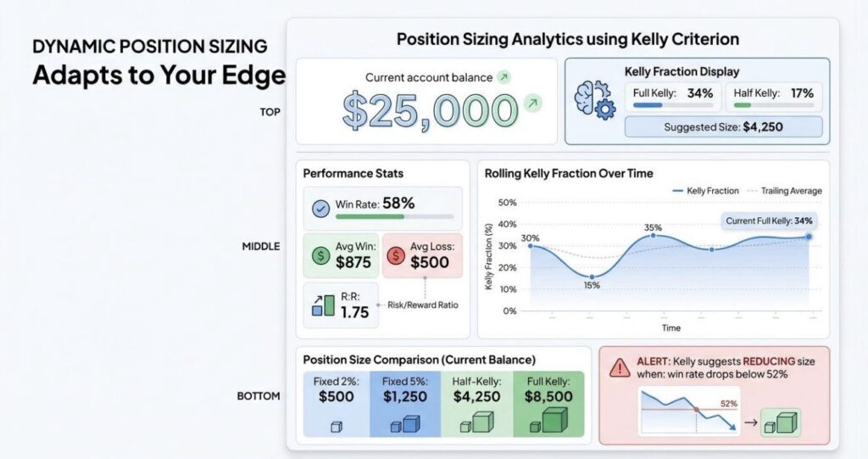This screenshot has width=868, height=459.
Task: Click the 15% low point on chart
Action: [592, 277]
